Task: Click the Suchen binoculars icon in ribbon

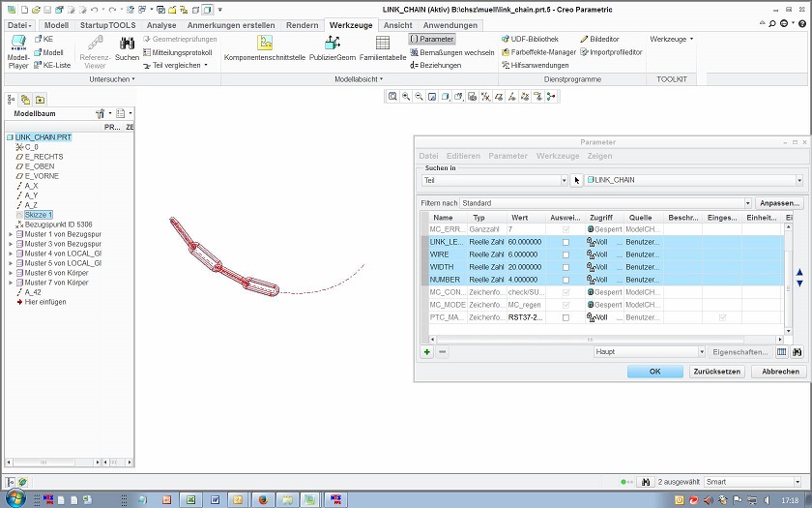Action: pos(127,44)
